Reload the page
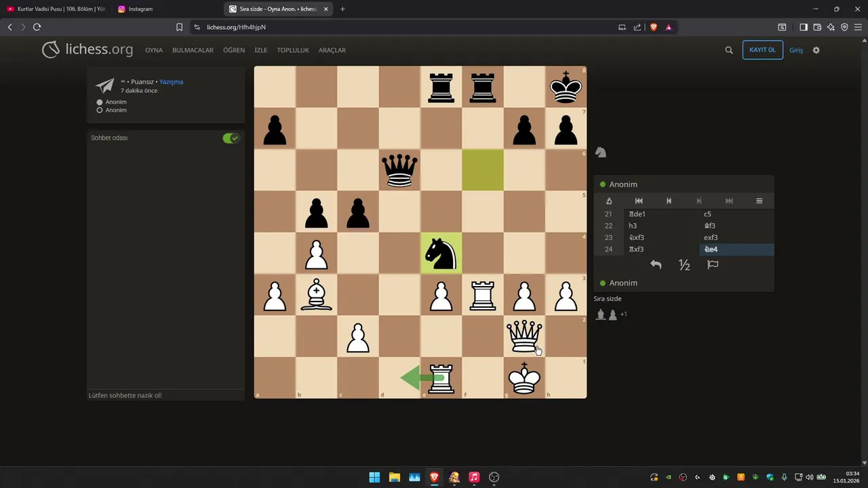This screenshot has width=868, height=488. (x=37, y=27)
